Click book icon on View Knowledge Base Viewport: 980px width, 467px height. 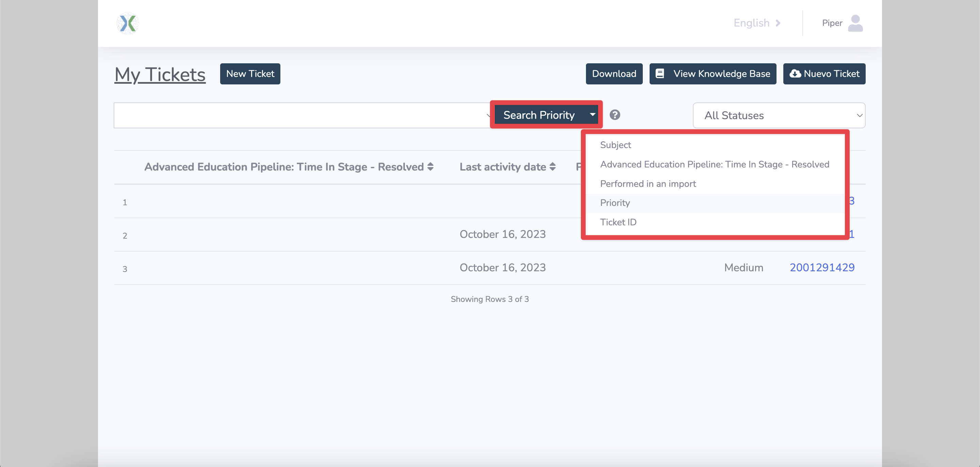pyautogui.click(x=660, y=74)
